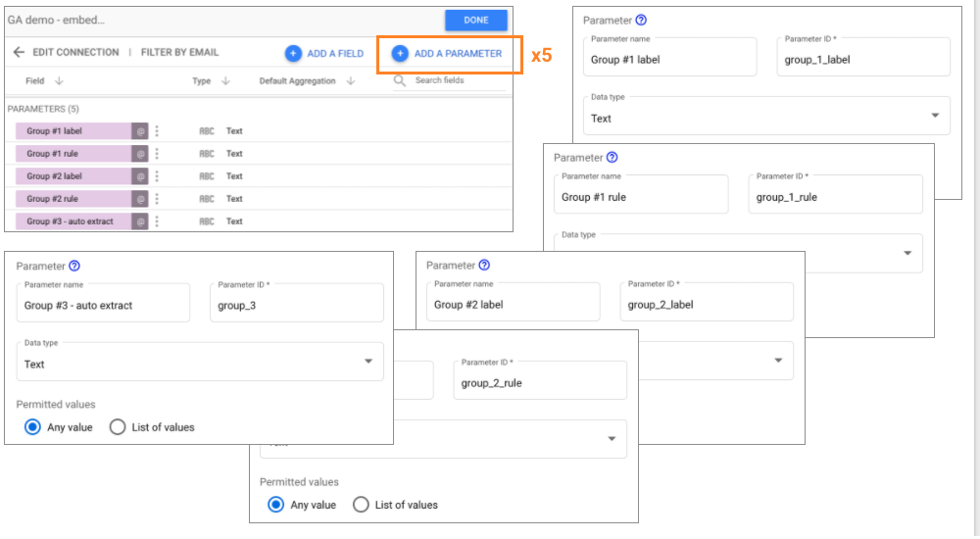
Task: Open Data type dropdown arrow in the group_1_rule panel
Action: [x=907, y=253]
